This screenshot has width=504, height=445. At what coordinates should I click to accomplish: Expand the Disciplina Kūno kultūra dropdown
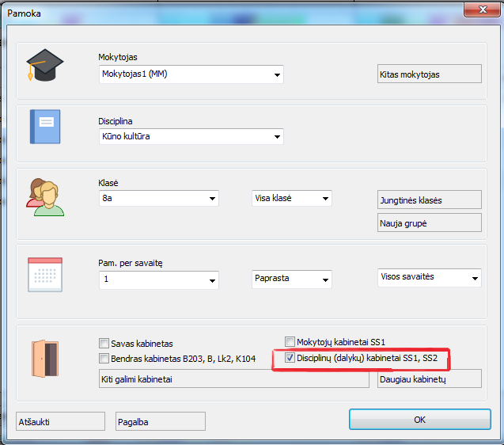[277, 137]
